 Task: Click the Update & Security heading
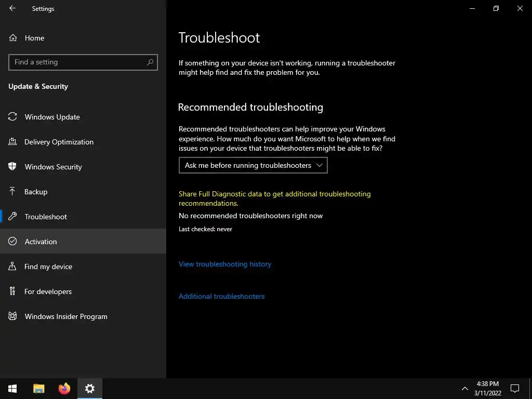pyautogui.click(x=38, y=86)
